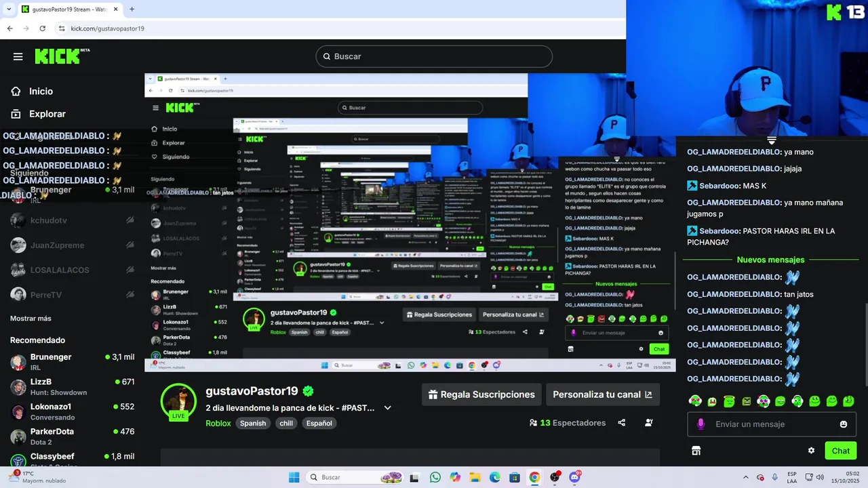
Task: Open OBS Studio from taskbar
Action: tap(555, 477)
